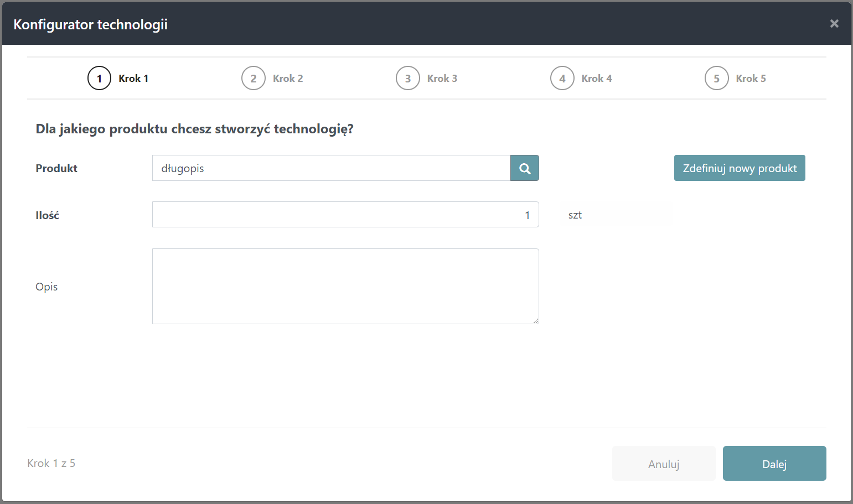Go to the Krok 1 step tab
This screenshot has height=504, width=853.
pyautogui.click(x=118, y=78)
